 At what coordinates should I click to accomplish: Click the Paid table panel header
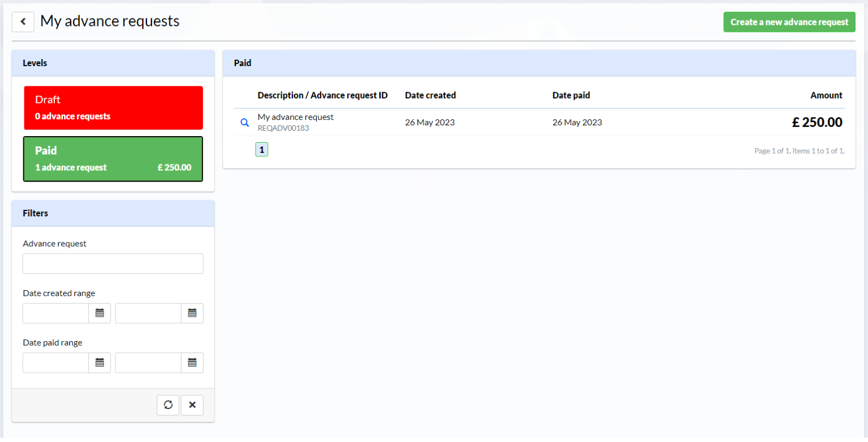click(539, 63)
